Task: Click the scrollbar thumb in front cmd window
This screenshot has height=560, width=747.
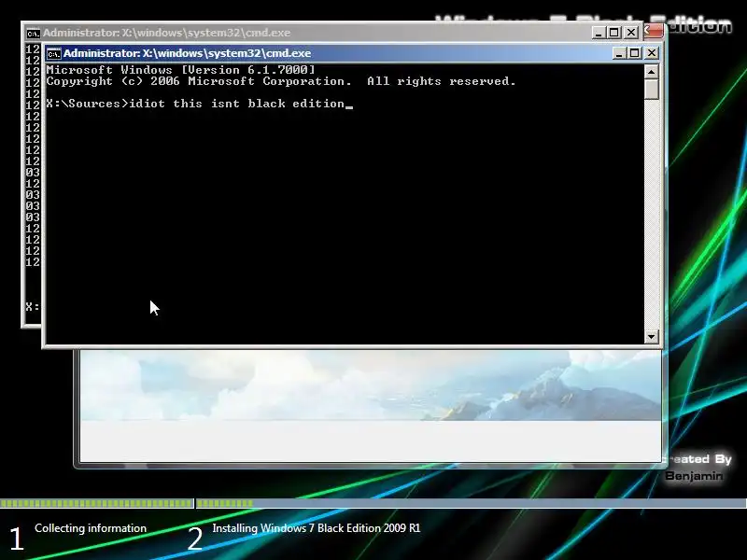Action: (651, 90)
